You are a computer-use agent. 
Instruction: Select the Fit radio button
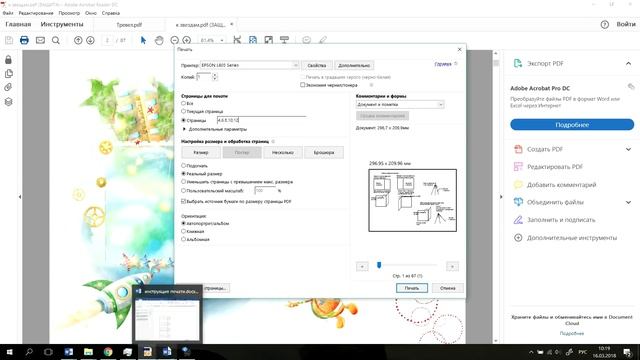pyautogui.click(x=183, y=165)
